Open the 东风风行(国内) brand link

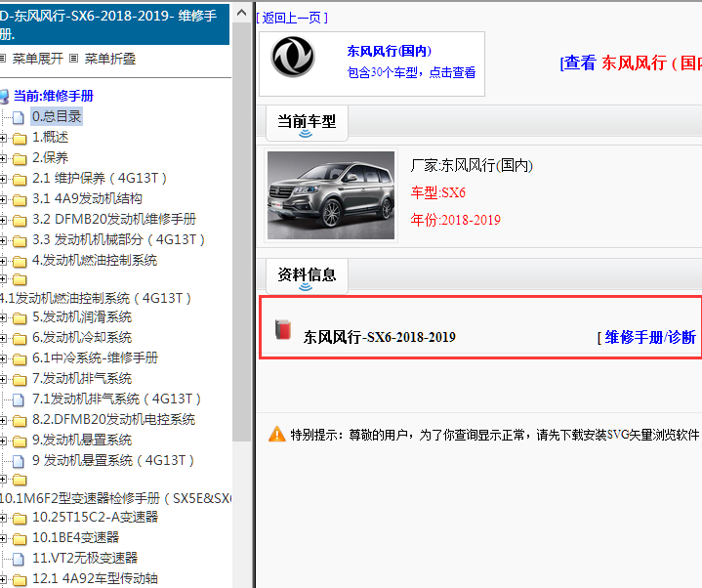[x=389, y=51]
